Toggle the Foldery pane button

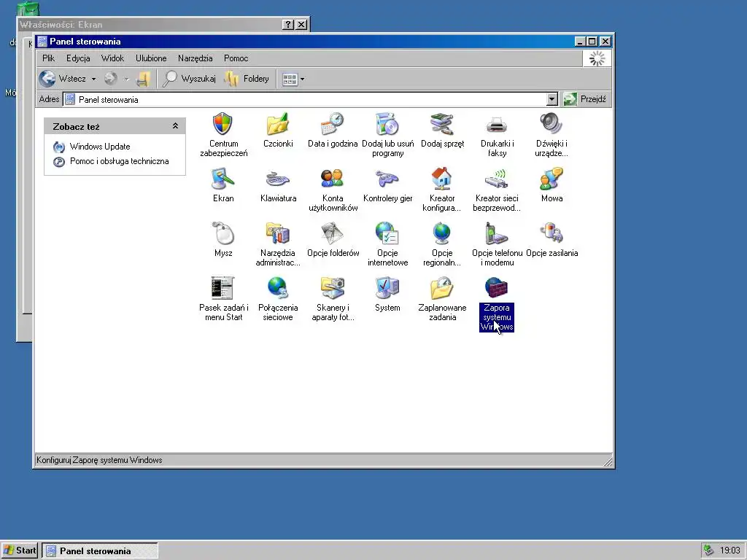(247, 79)
